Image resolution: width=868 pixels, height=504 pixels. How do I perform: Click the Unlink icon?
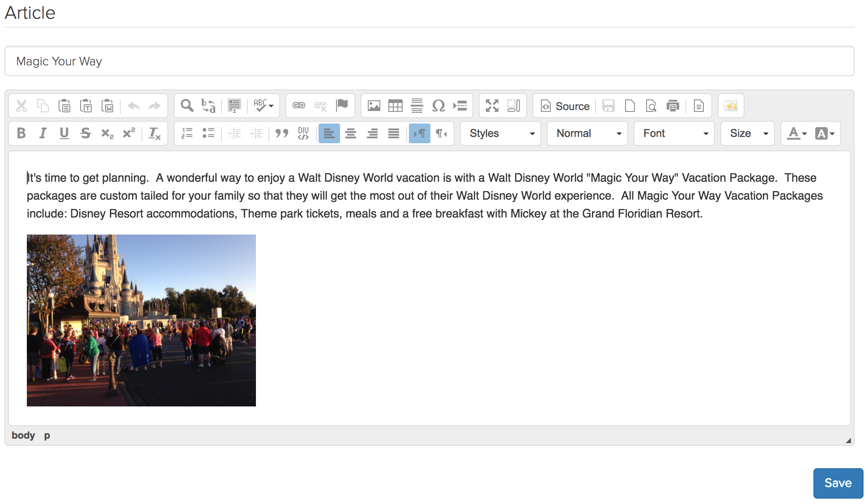[320, 106]
